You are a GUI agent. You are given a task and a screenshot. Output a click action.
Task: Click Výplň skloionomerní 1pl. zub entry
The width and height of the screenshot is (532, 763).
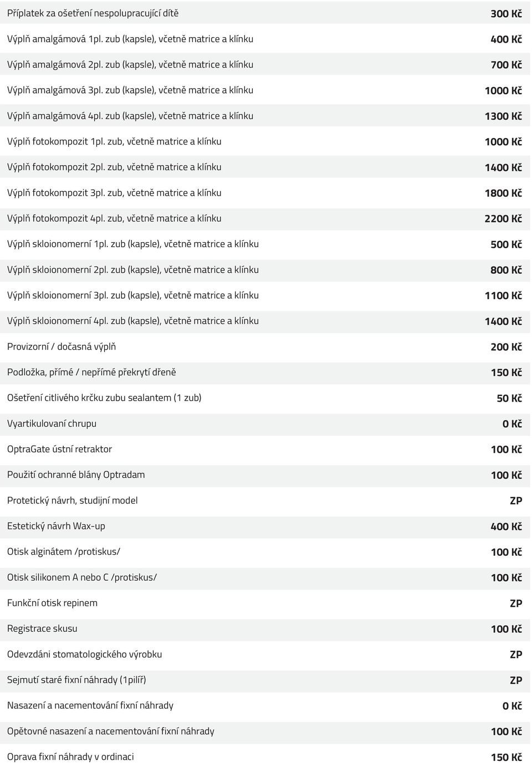point(265,244)
